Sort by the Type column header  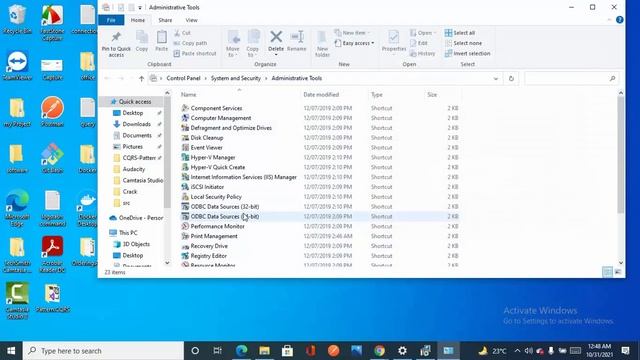(377, 95)
